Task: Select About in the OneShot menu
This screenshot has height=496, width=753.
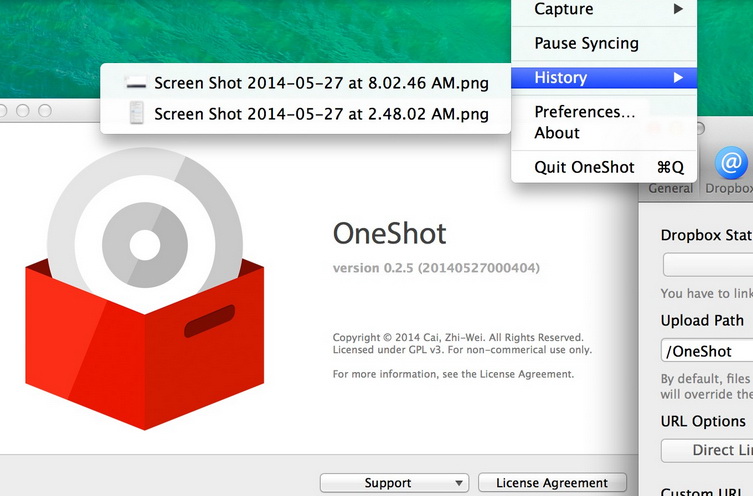Action: pyautogui.click(x=604, y=133)
